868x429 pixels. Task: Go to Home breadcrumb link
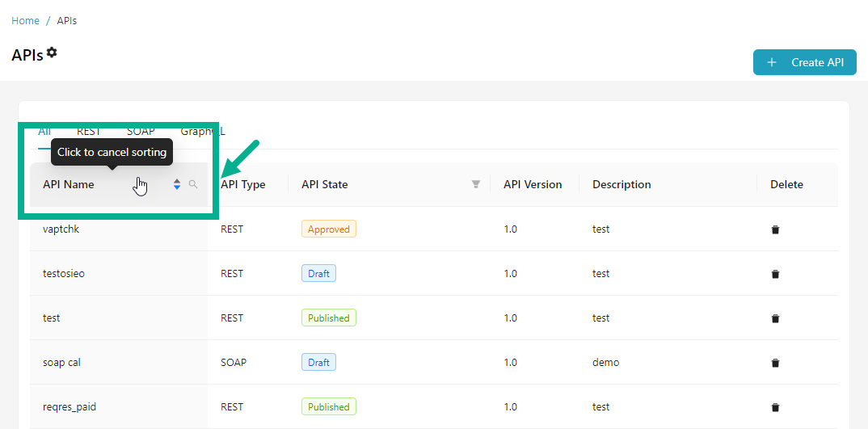click(25, 20)
